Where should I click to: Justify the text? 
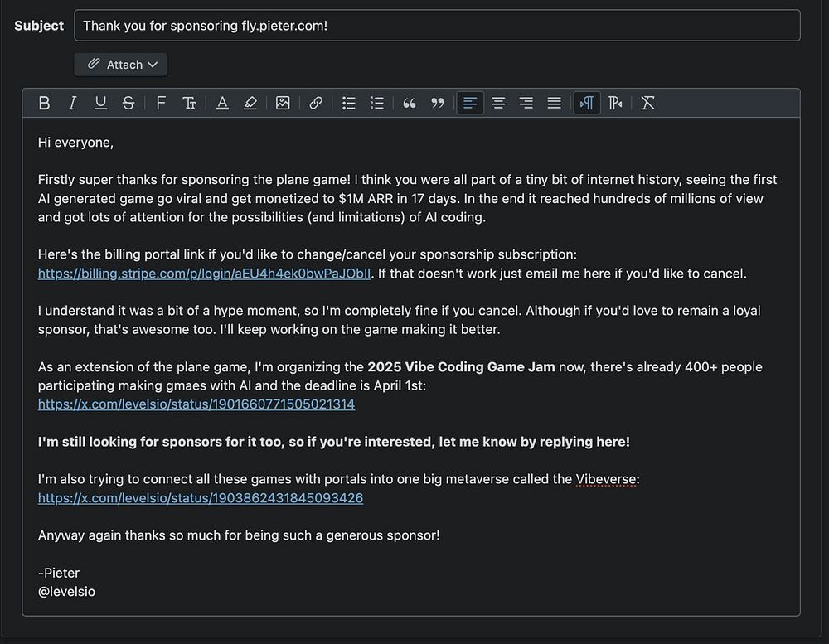554,103
